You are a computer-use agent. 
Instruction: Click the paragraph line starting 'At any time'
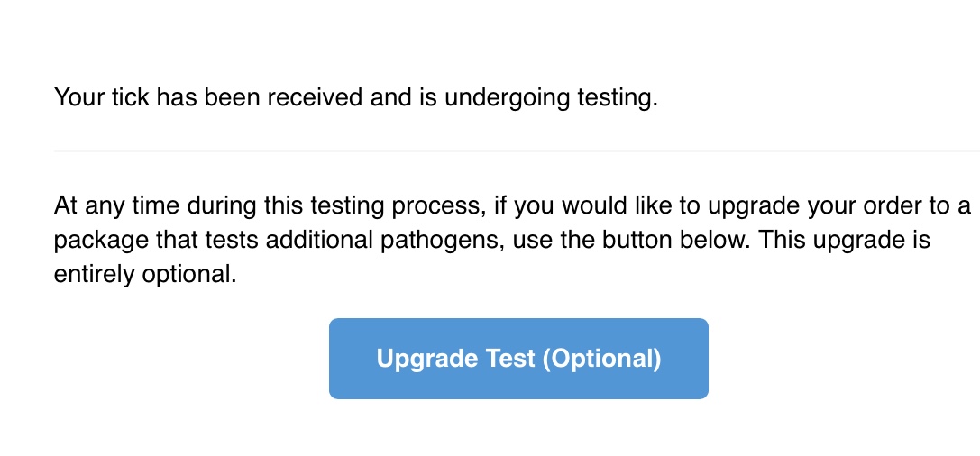pos(512,206)
